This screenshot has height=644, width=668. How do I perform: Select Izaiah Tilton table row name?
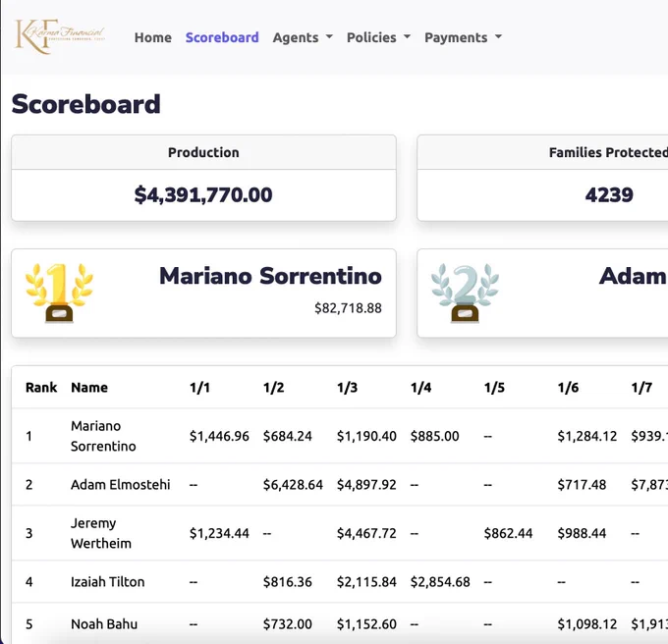(108, 581)
